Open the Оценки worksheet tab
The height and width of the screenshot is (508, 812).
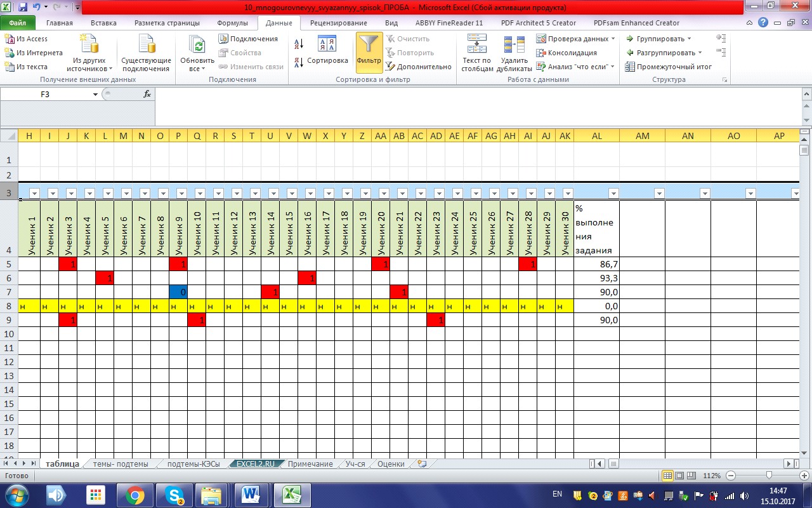pos(391,464)
